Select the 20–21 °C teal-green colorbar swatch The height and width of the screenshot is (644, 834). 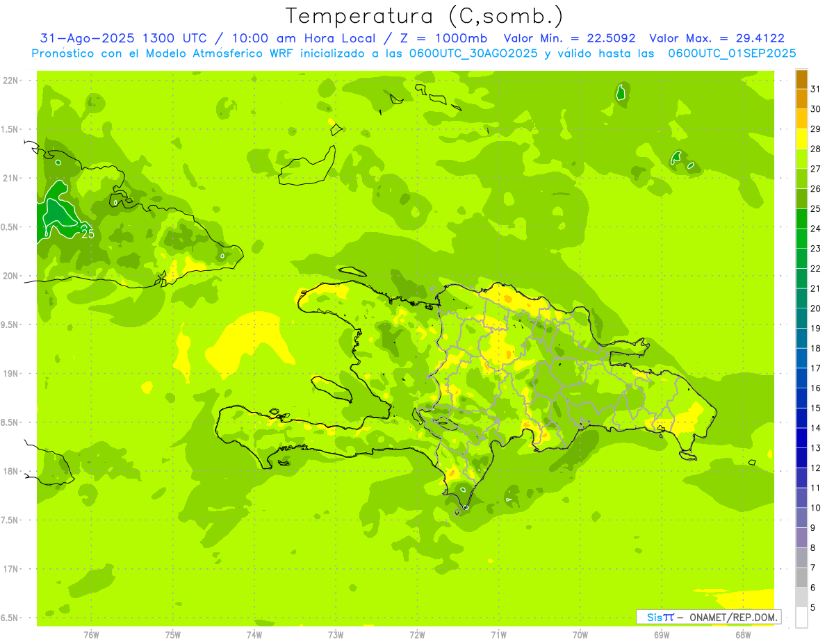point(801,299)
